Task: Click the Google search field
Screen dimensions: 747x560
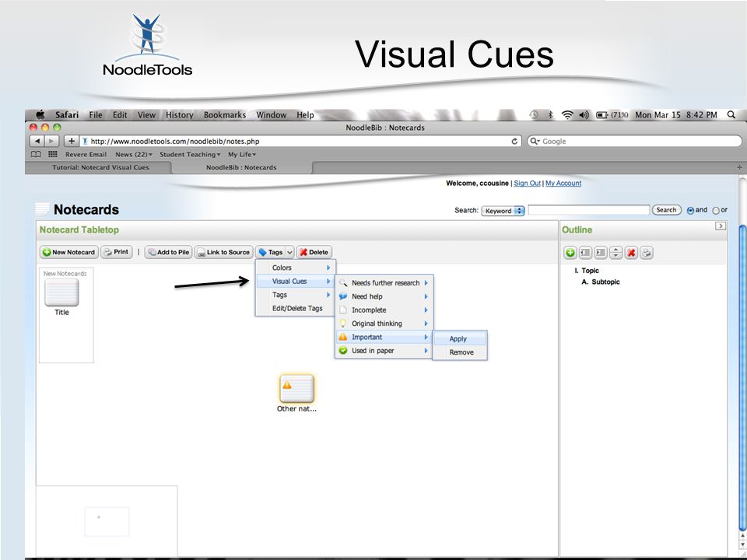Action: tap(635, 142)
